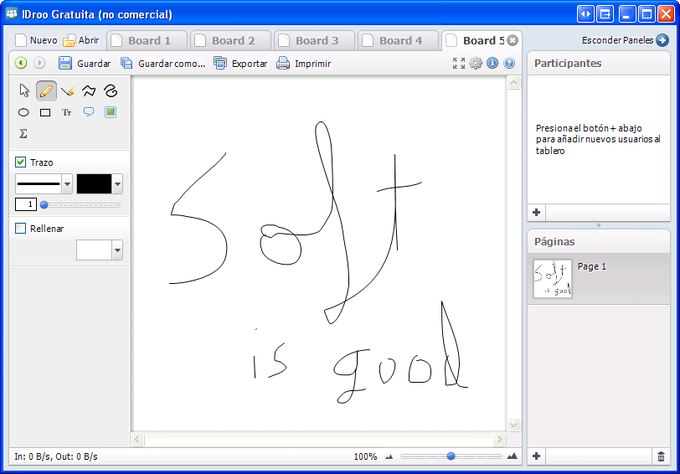This screenshot has width=680, height=474.
Task: Open the line style dropdown
Action: click(67, 184)
